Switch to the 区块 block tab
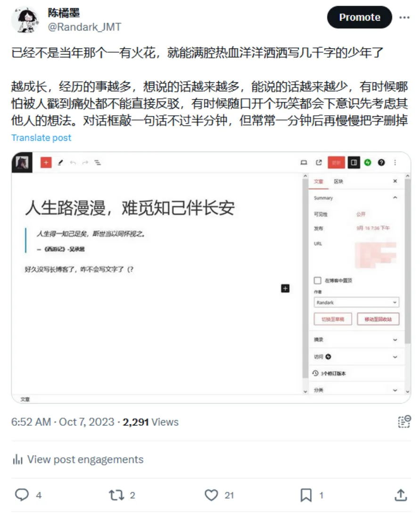Viewport: 420px width, 513px height. pyautogui.click(x=338, y=181)
